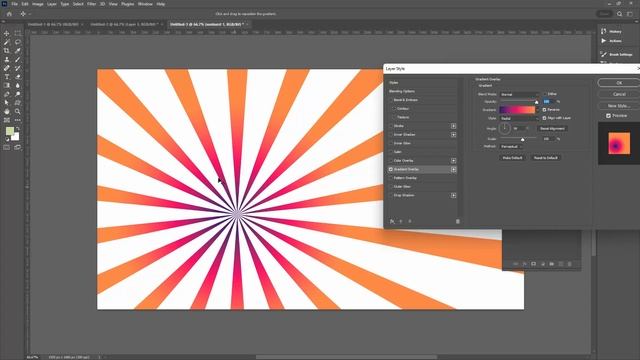Screen dimensions: 640x360
Task: Click the Make Default button
Action: [x=512, y=158]
